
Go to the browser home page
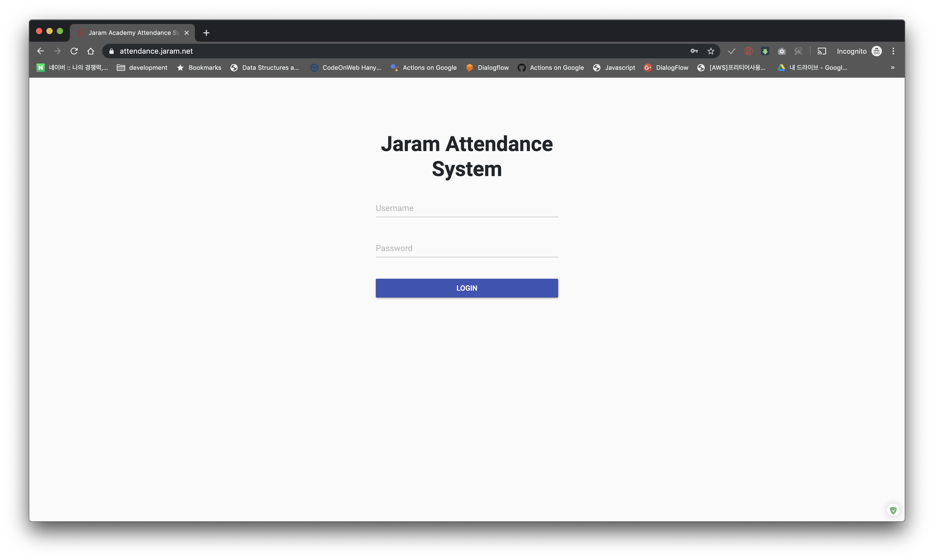coord(91,51)
